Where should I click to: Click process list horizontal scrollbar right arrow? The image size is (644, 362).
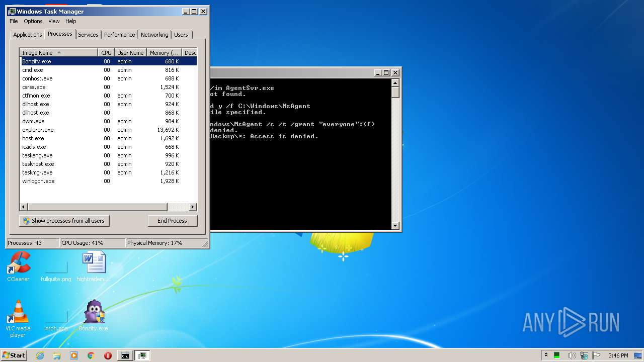(192, 207)
